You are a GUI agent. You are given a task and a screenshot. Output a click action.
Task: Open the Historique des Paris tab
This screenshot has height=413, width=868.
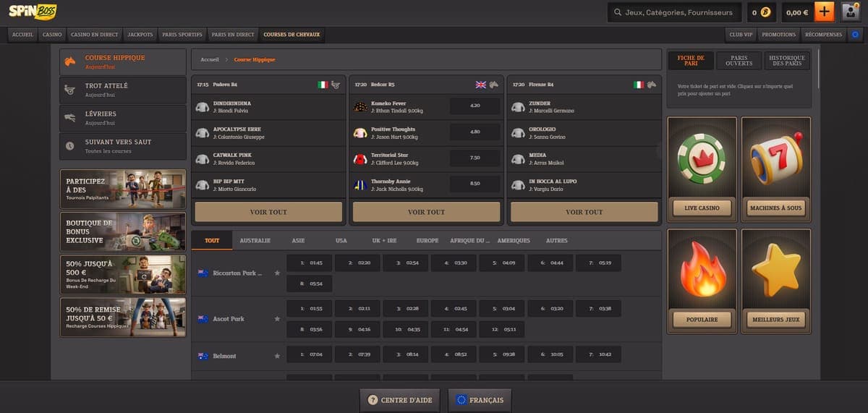(x=787, y=61)
